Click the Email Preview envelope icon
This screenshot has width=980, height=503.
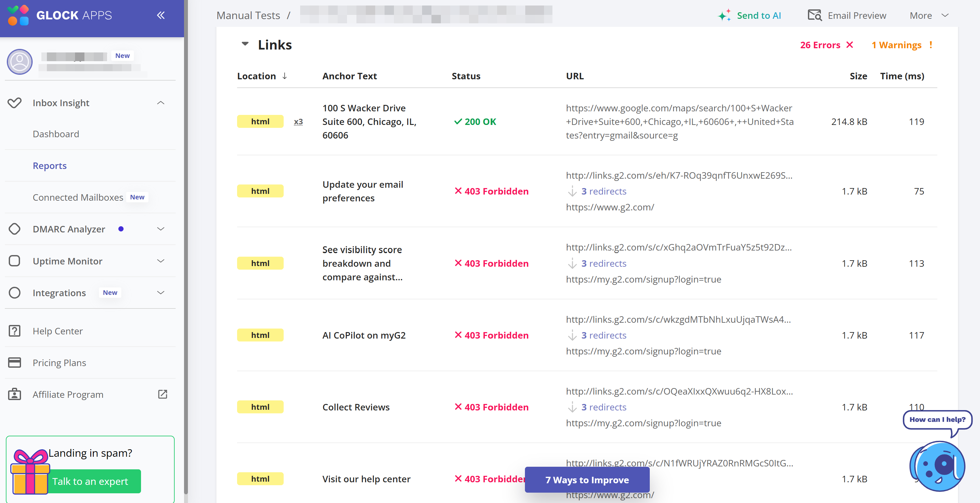tap(815, 15)
